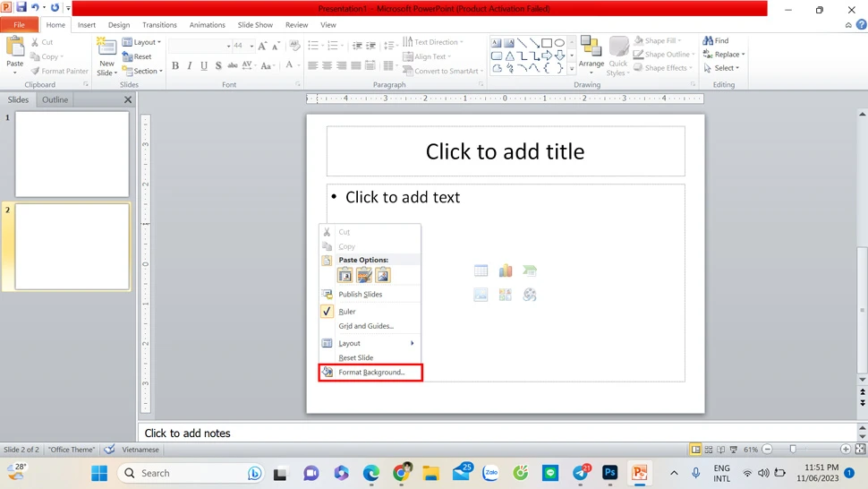Click Picture paste option icon
This screenshot has width=868, height=489.
click(382, 275)
